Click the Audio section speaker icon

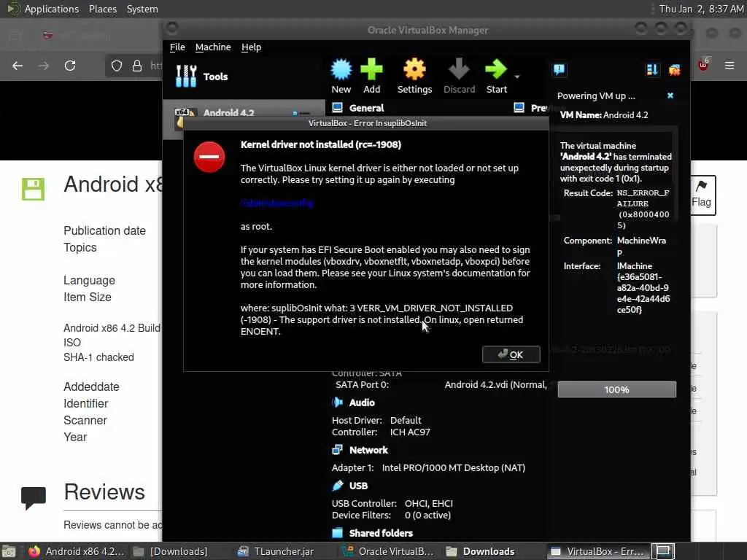(x=337, y=402)
